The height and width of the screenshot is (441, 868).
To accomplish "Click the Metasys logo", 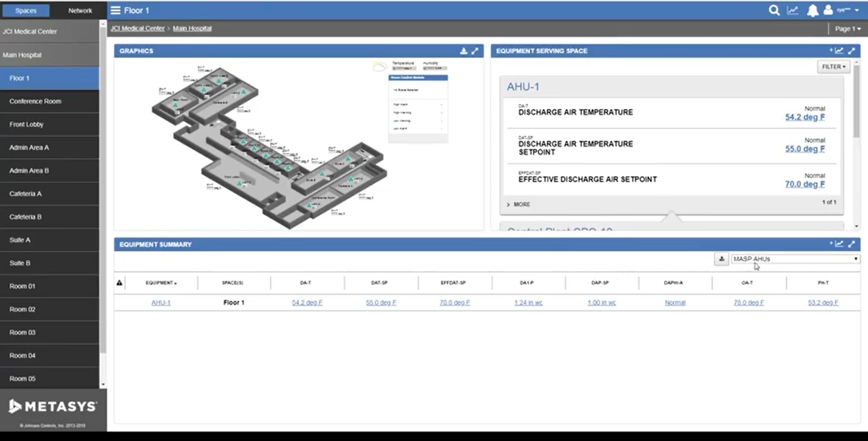I will [x=53, y=407].
